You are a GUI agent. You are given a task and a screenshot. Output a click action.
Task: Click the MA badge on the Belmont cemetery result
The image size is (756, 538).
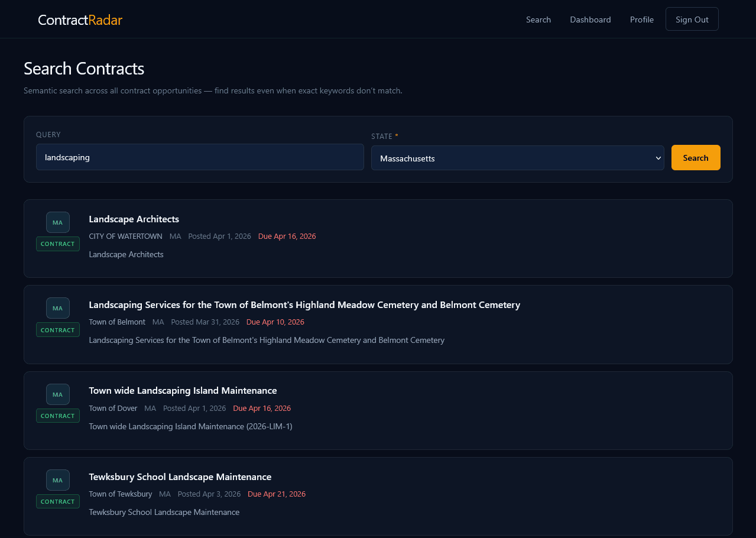[57, 308]
